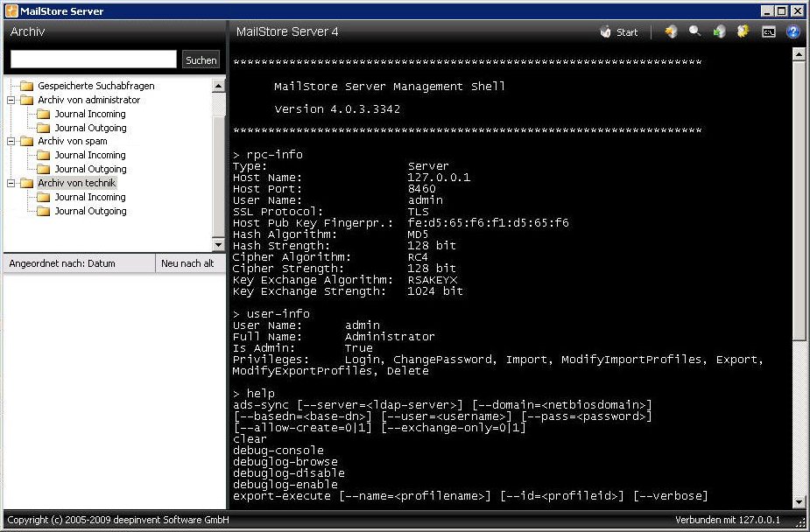The width and height of the screenshot is (810, 532).
Task: Click the Key Exchange Strength 1024 bit value
Action: pyautogui.click(x=435, y=291)
